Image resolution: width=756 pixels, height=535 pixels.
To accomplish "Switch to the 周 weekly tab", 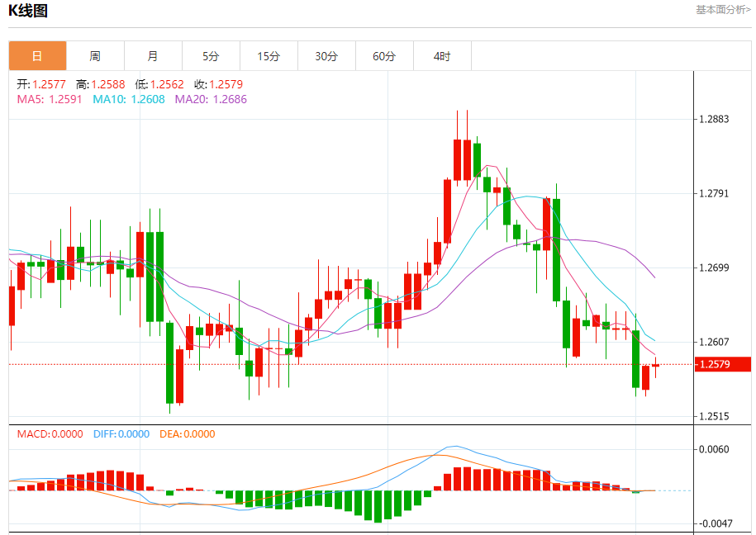I will click(96, 56).
